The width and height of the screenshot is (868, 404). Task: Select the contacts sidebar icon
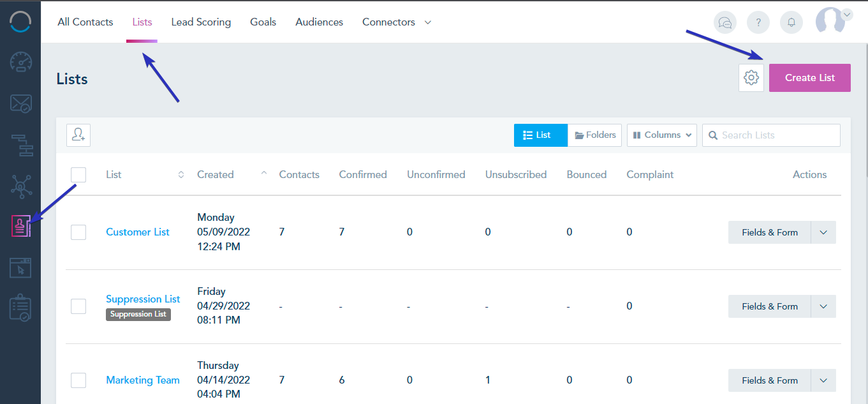pyautogui.click(x=20, y=227)
